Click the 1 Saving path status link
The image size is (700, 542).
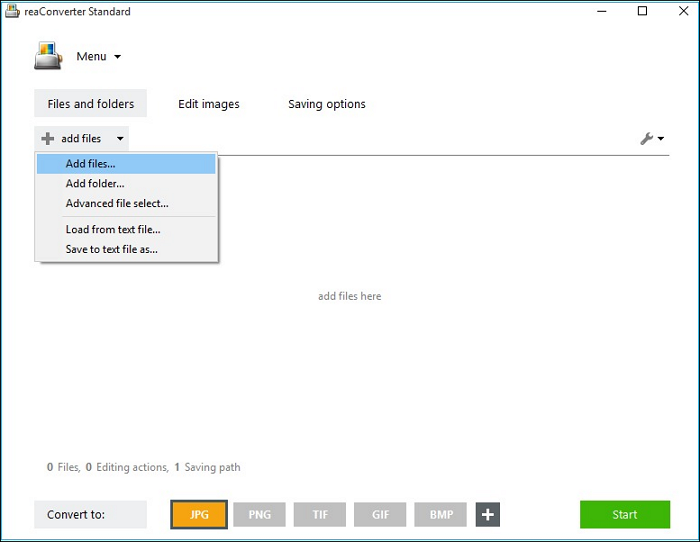pyautogui.click(x=207, y=467)
